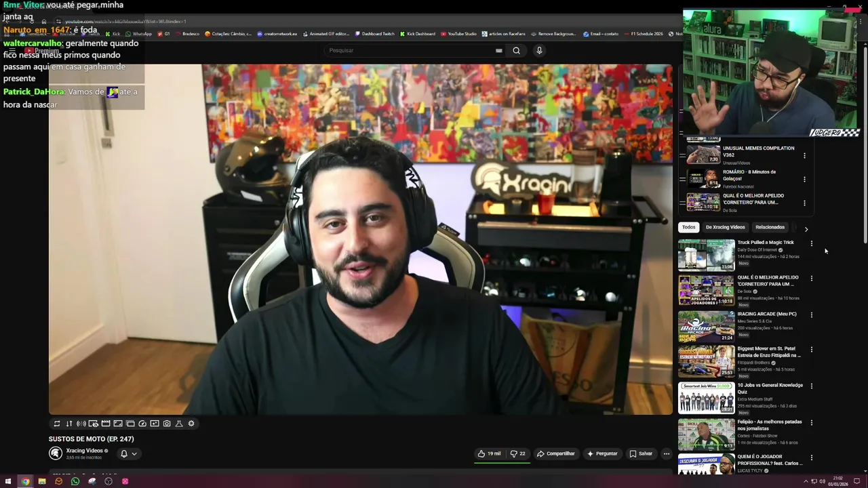Like the video with thumbs-up 19 mil
This screenshot has height=488, width=868.
tap(489, 453)
